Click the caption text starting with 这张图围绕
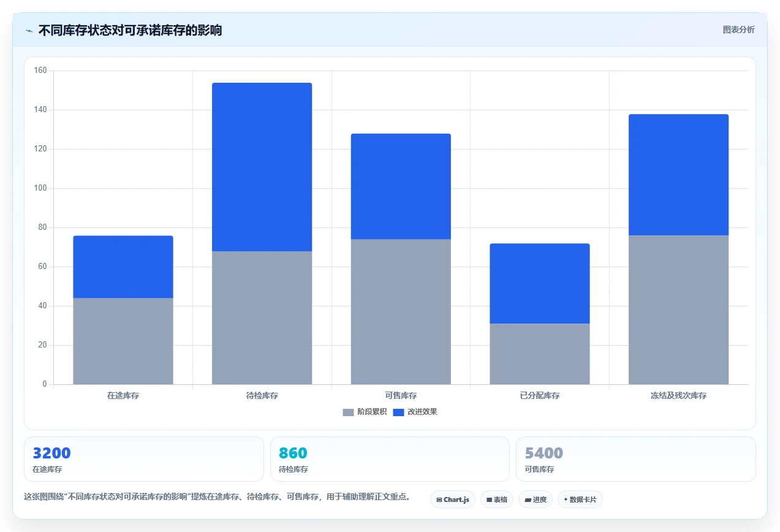 [x=217, y=497]
